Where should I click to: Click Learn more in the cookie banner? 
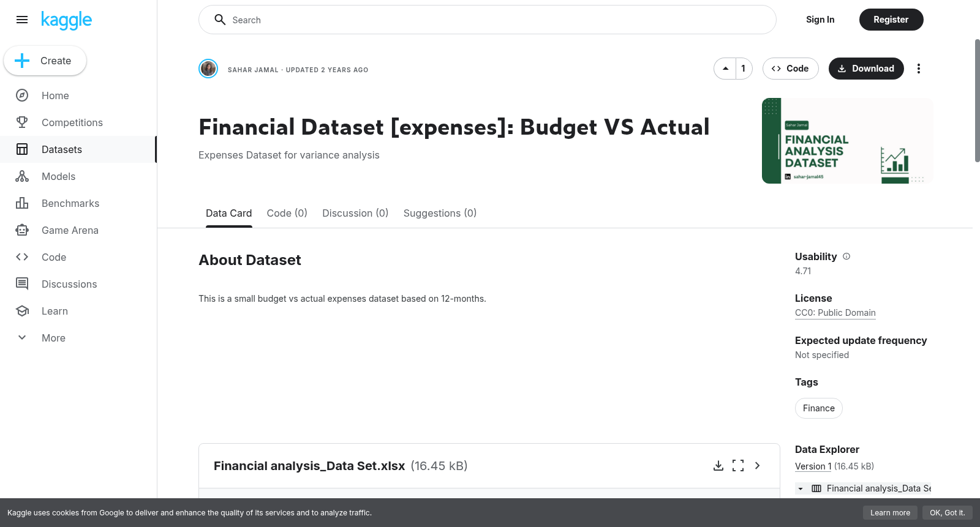click(890, 513)
